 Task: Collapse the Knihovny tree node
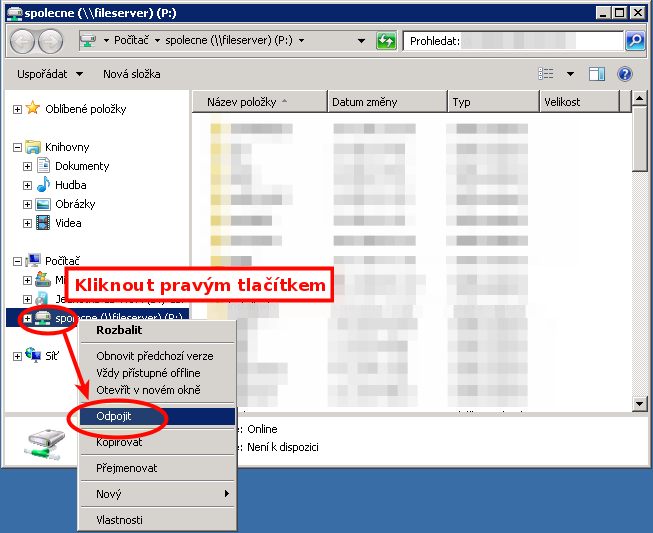coord(17,147)
